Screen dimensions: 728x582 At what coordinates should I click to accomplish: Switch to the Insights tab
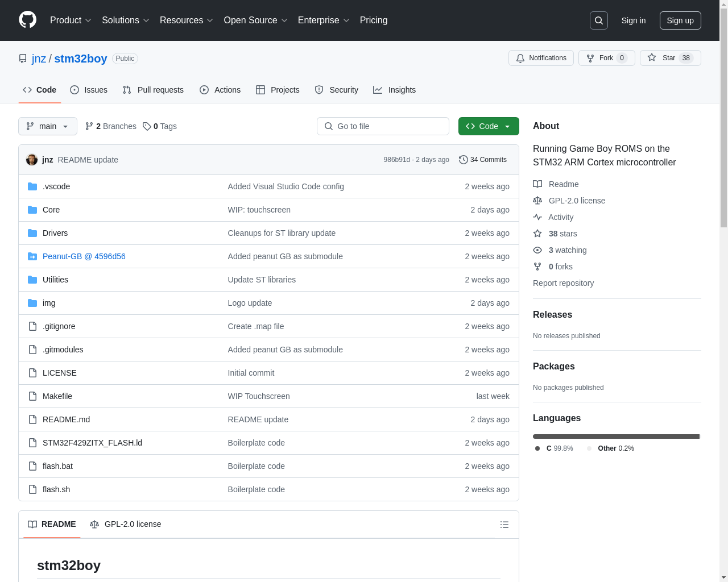point(395,90)
